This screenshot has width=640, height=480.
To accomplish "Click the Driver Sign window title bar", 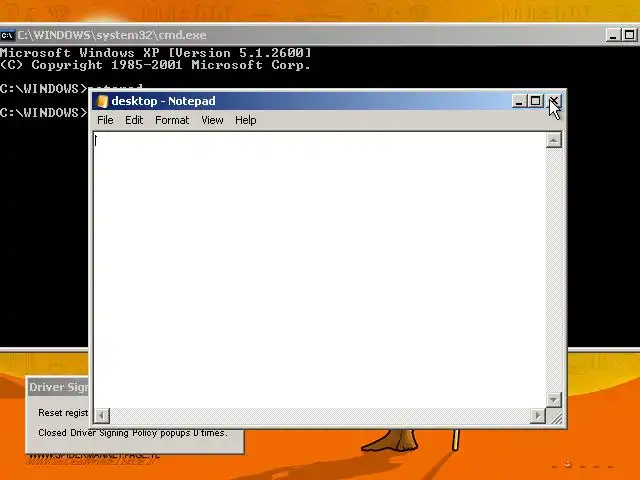I will click(x=58, y=387).
